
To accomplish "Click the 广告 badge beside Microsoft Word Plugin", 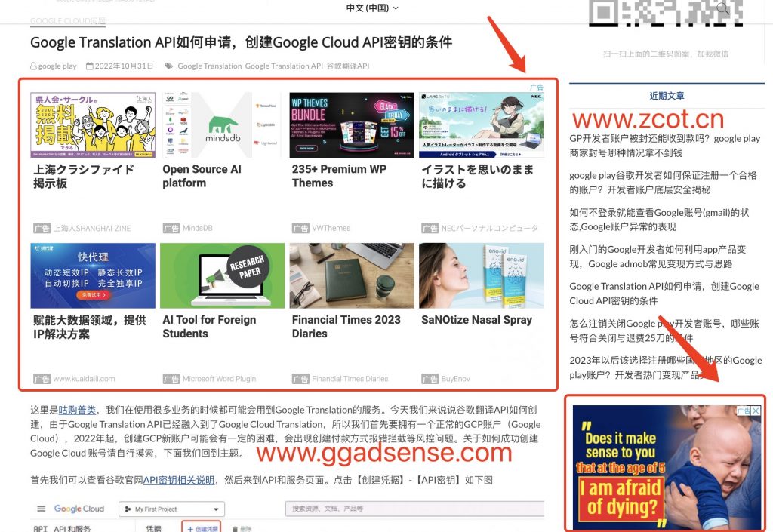I will [x=171, y=379].
